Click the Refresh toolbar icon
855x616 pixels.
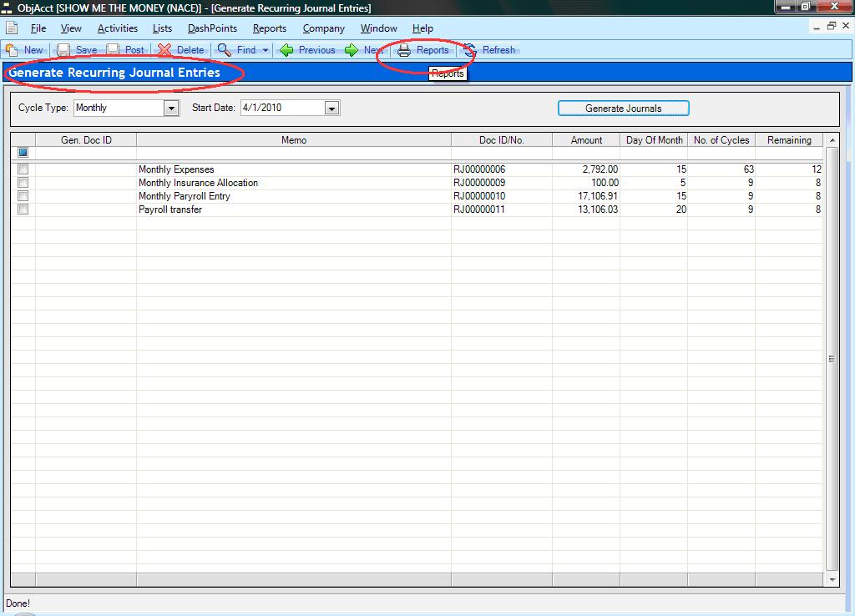pos(470,50)
